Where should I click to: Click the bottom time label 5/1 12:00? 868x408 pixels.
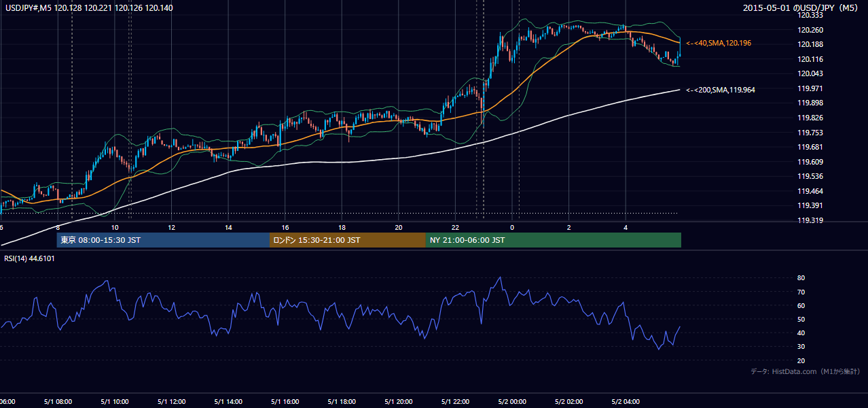pos(171,402)
